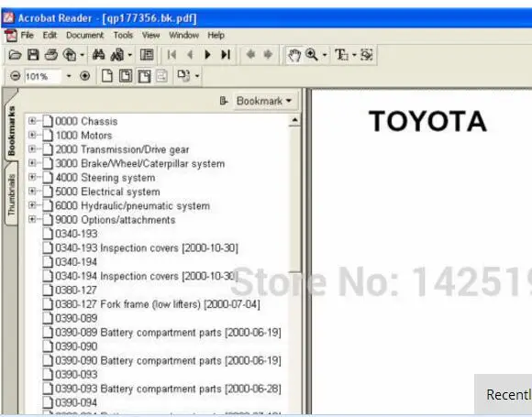Expand 3000 Brake/Wheel/Caterpillar system bookmark

tap(32, 163)
